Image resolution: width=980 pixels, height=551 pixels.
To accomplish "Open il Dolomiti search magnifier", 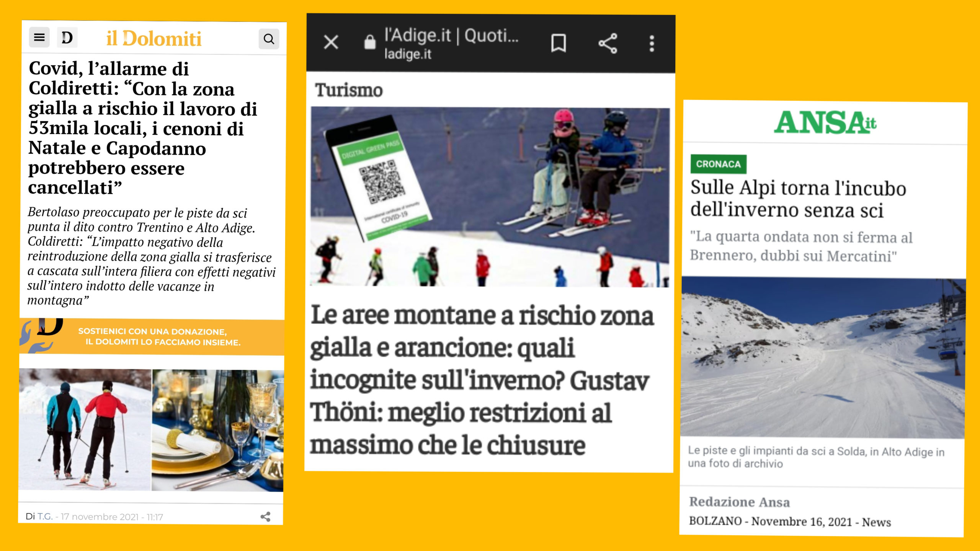I will (x=269, y=39).
